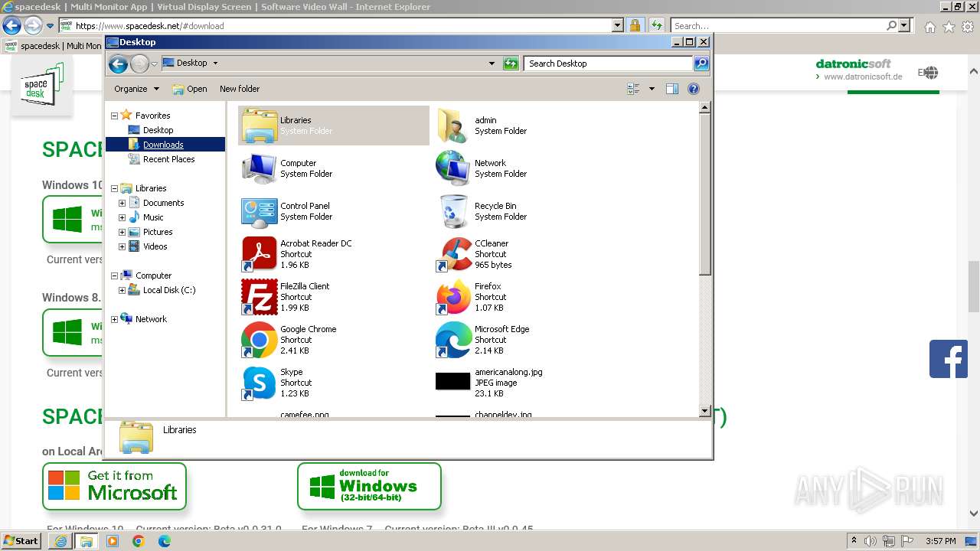
Task: Open the Explorer address bar history dropdown
Action: pos(492,64)
